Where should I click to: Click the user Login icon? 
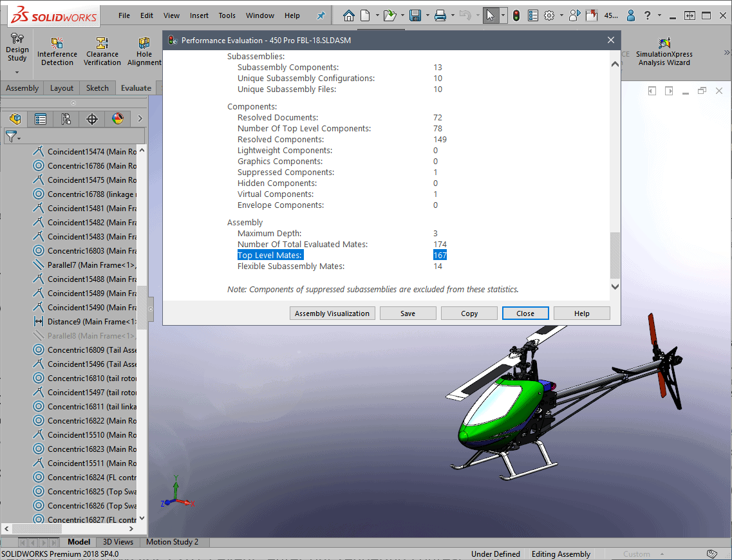(x=631, y=16)
